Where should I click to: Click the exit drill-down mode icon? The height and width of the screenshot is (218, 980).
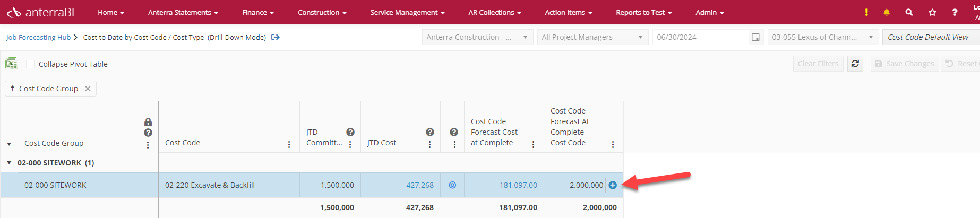click(276, 37)
